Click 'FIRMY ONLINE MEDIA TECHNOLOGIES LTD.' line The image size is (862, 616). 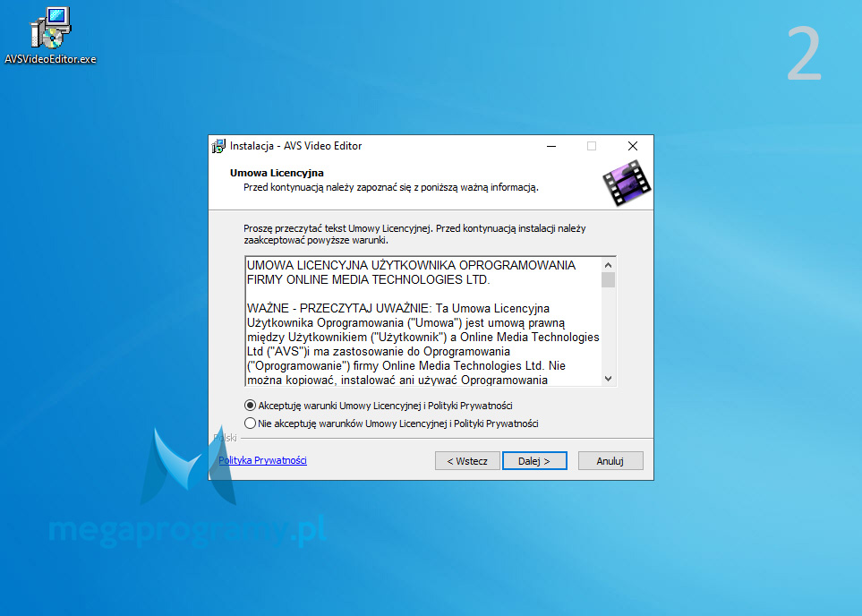(368, 280)
